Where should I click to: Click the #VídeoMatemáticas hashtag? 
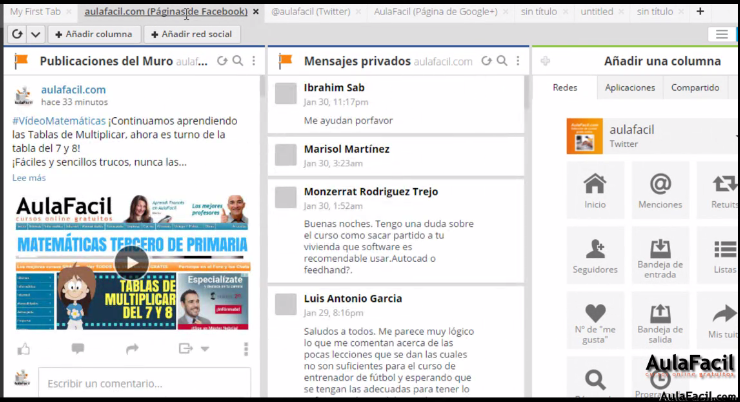tap(59, 121)
